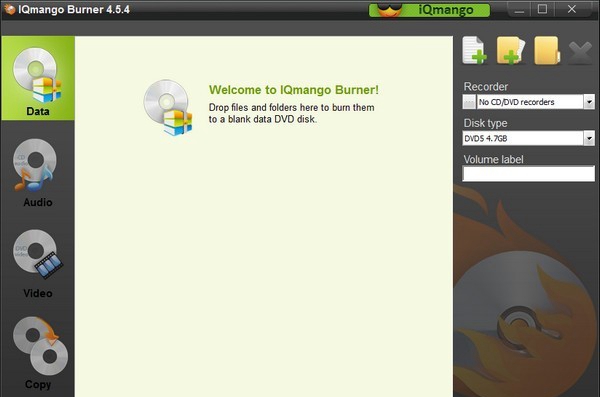Viewport: 600px width, 397px height.
Task: Click the grayed-out delete X icon
Action: click(580, 52)
